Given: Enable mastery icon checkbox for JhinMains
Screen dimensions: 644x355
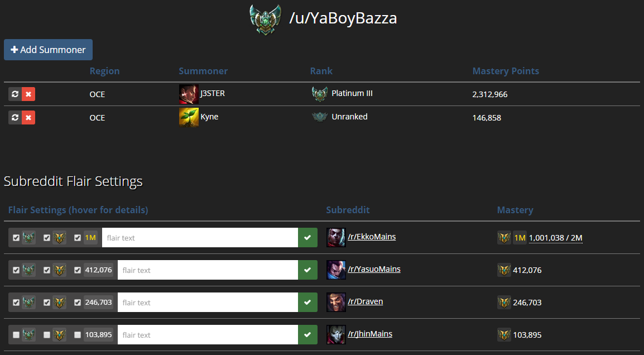Looking at the screenshot, I should pos(47,335).
